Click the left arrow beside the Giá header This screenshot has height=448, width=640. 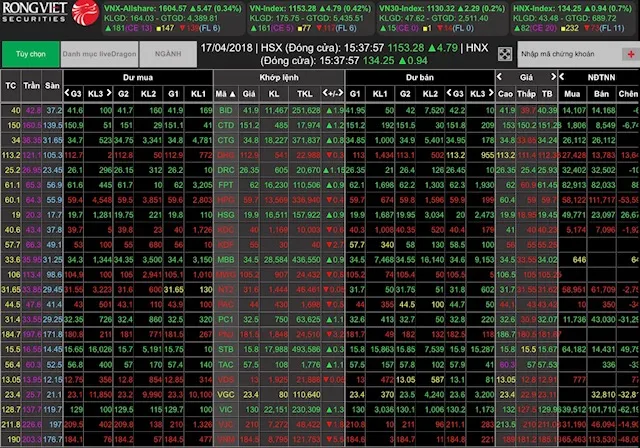coord(499,75)
